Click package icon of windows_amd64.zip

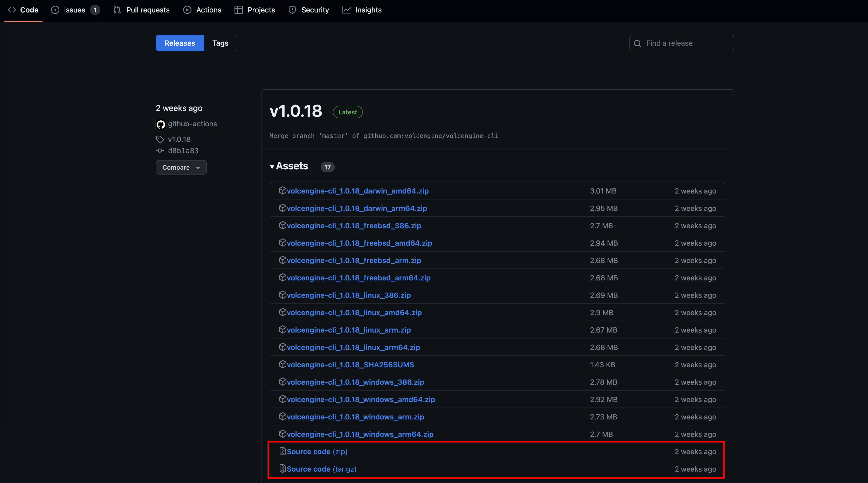[282, 399]
